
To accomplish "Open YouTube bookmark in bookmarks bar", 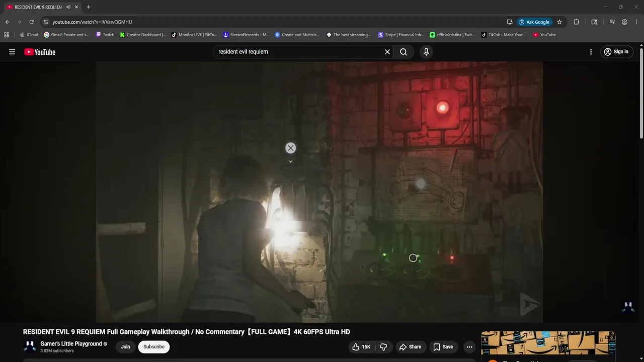I will [544, 35].
